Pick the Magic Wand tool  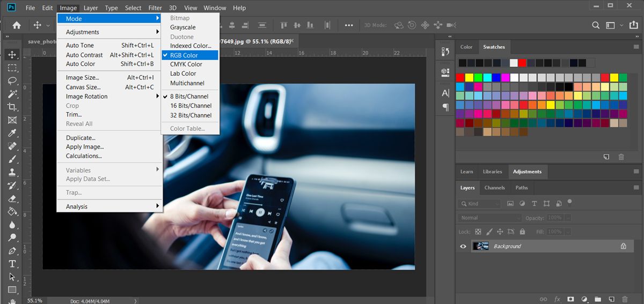(12, 94)
